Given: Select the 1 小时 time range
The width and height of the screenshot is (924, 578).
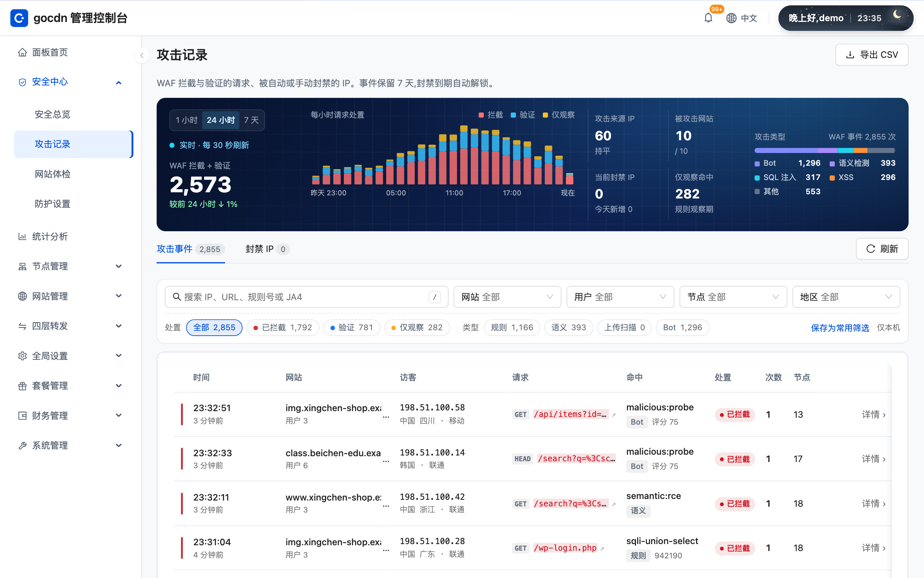Looking at the screenshot, I should tap(186, 120).
